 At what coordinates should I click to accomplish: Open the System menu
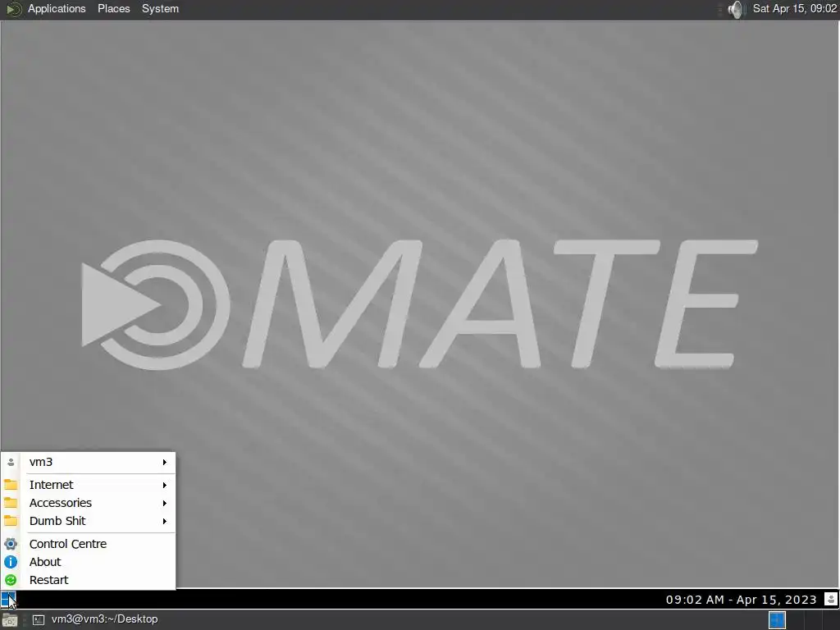pos(160,8)
